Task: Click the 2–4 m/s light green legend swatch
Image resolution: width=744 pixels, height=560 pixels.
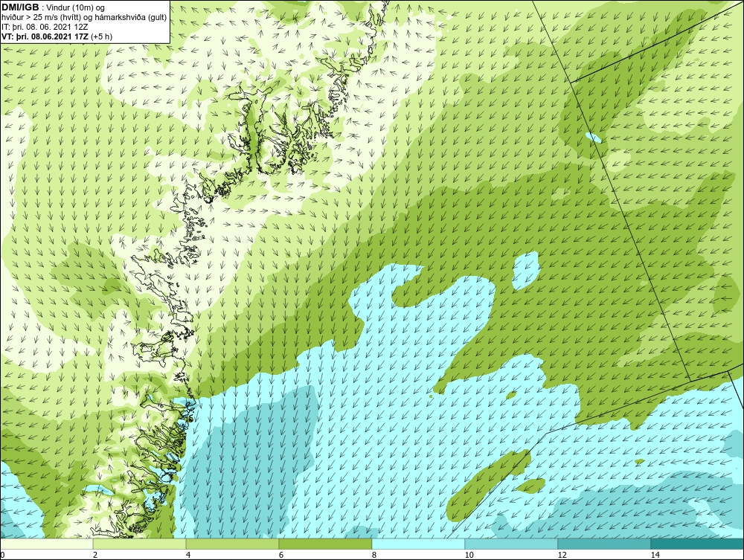Action: [140, 544]
